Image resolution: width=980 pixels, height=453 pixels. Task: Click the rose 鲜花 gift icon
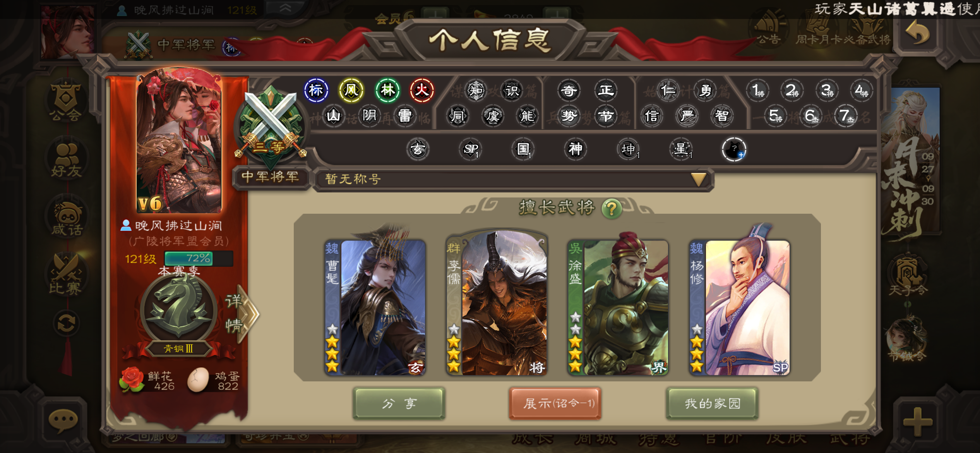pyautogui.click(x=132, y=380)
